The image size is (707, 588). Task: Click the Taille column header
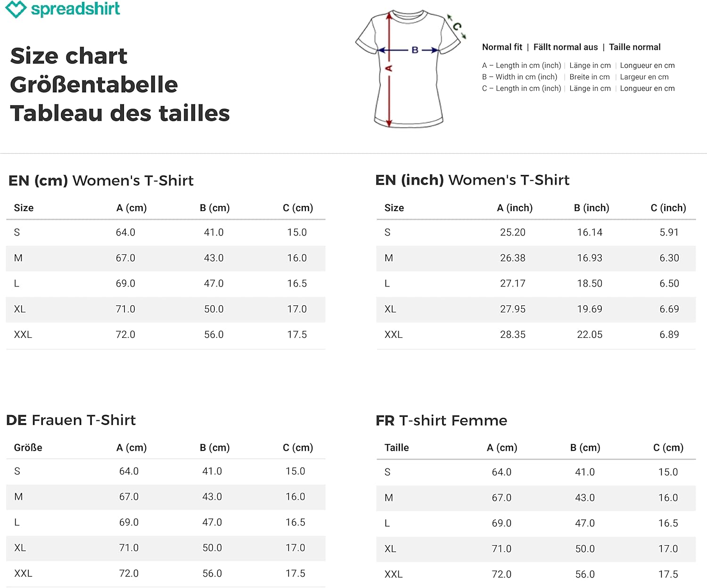click(396, 448)
